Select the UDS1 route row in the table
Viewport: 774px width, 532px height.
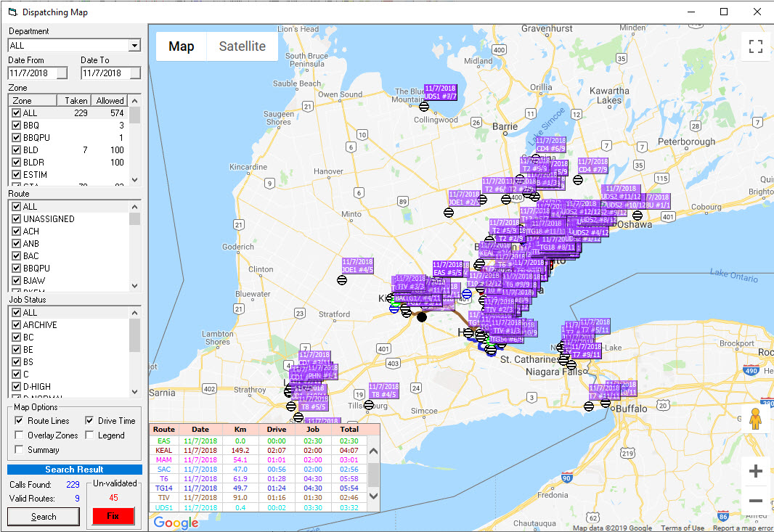258,507
